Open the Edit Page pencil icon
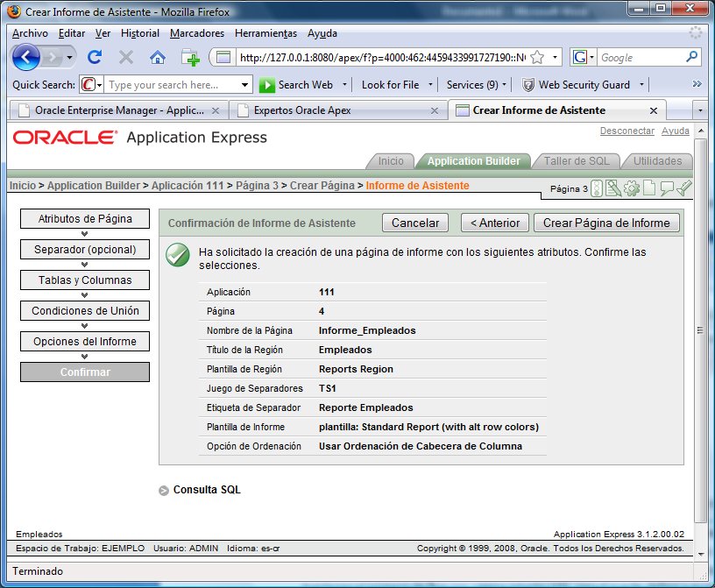Viewport: 715px width, 588px height. pos(613,188)
